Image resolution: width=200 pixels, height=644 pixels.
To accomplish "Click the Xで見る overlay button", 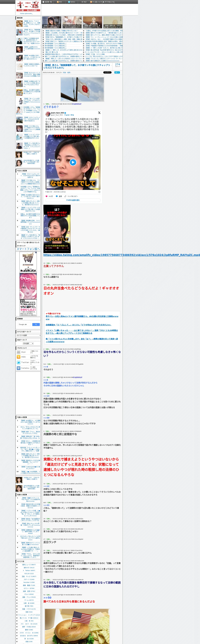I will 95,138.
